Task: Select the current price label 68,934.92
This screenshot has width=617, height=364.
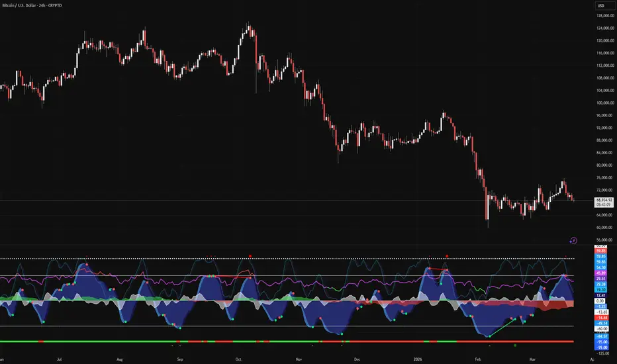Action: pyautogui.click(x=604, y=201)
